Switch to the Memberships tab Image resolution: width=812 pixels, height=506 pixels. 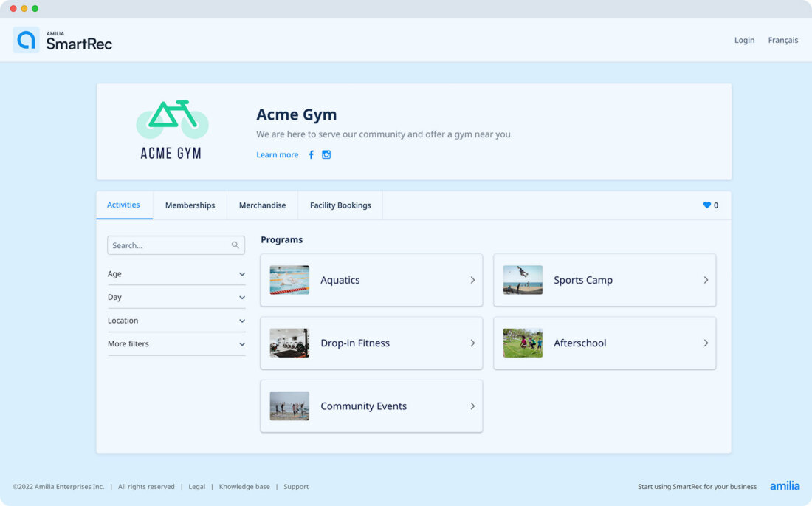coord(190,205)
